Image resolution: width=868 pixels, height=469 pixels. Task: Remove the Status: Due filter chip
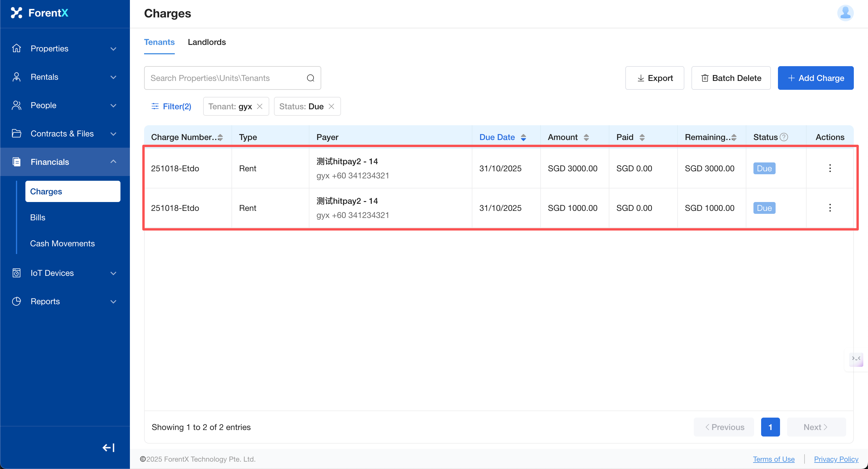(x=332, y=106)
